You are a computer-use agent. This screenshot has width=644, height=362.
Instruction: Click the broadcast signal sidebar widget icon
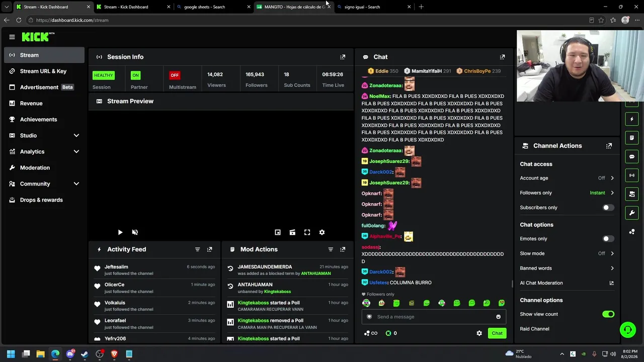coord(632,175)
